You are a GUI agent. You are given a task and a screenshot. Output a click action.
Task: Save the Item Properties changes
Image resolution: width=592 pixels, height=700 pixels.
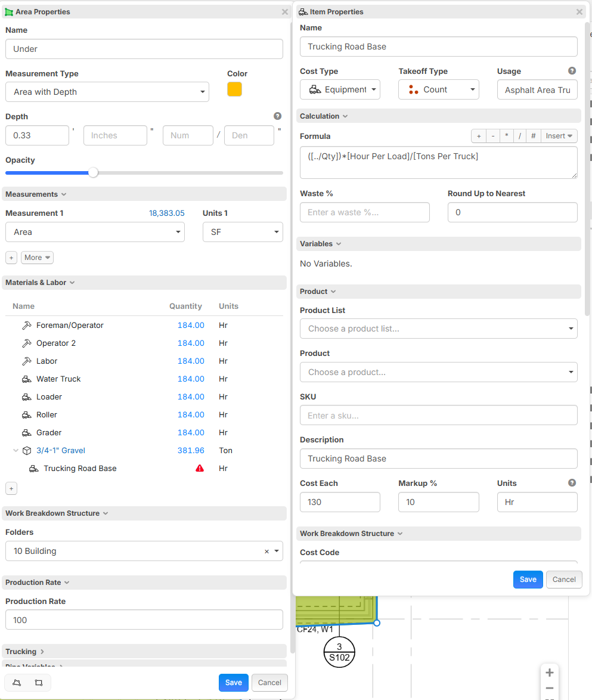point(528,580)
